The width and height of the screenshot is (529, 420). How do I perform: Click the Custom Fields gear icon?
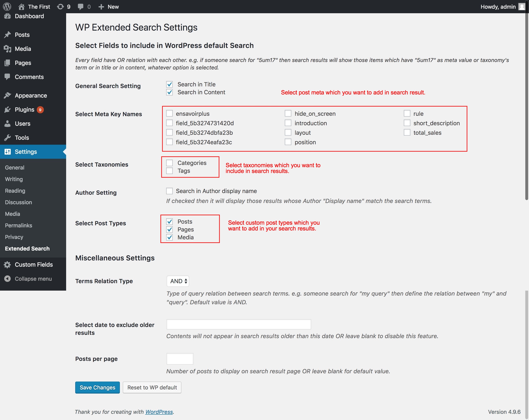pos(7,265)
